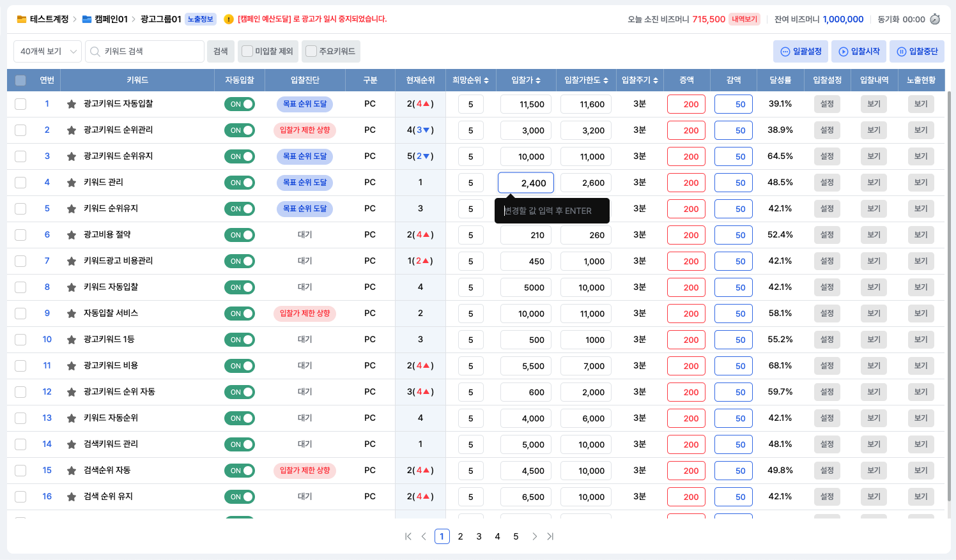Click the 입찰시작 button

860,52
